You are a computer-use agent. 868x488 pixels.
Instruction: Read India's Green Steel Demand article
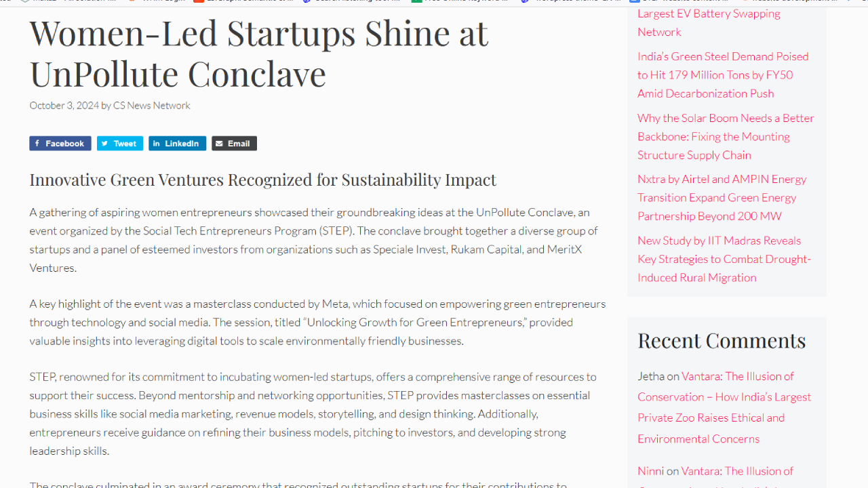pyautogui.click(x=722, y=75)
